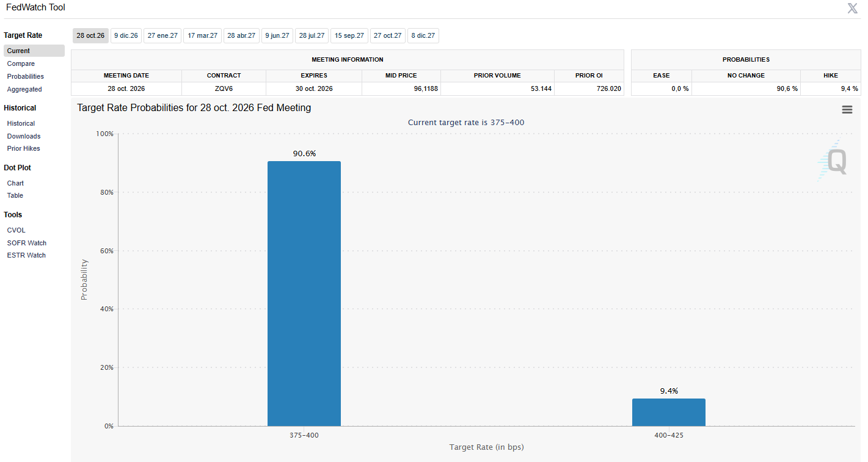The width and height of the screenshot is (868, 462).
Task: Open the 9 jun.27 meeting tab
Action: pyautogui.click(x=277, y=35)
